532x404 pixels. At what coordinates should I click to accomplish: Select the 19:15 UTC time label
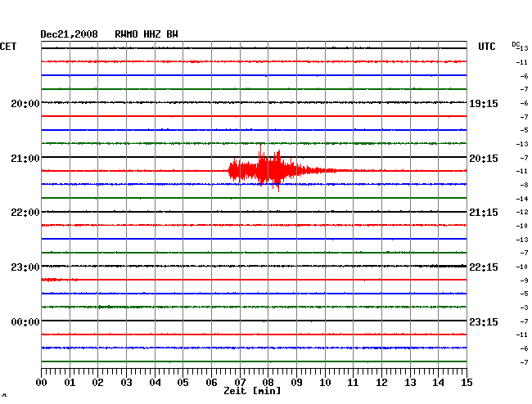(x=484, y=103)
